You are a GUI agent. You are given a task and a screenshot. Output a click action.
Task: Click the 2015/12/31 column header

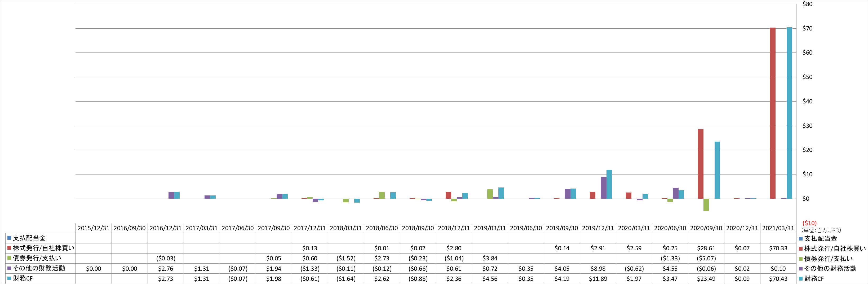(x=94, y=228)
